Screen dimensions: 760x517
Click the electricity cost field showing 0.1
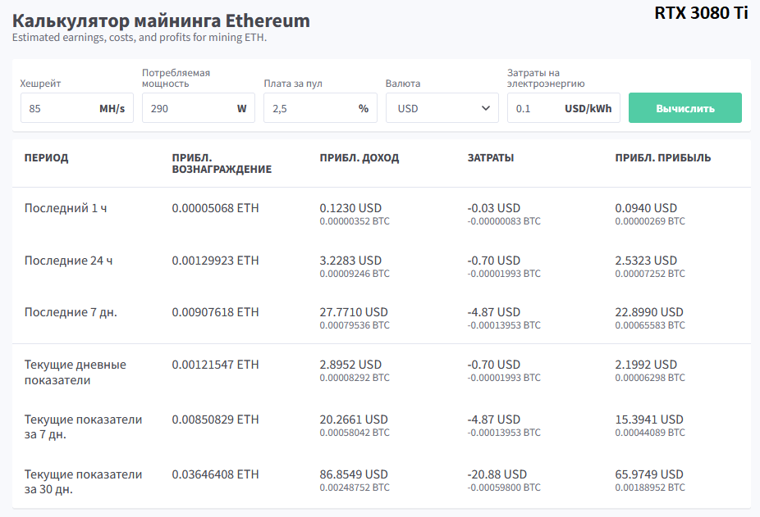(532, 108)
